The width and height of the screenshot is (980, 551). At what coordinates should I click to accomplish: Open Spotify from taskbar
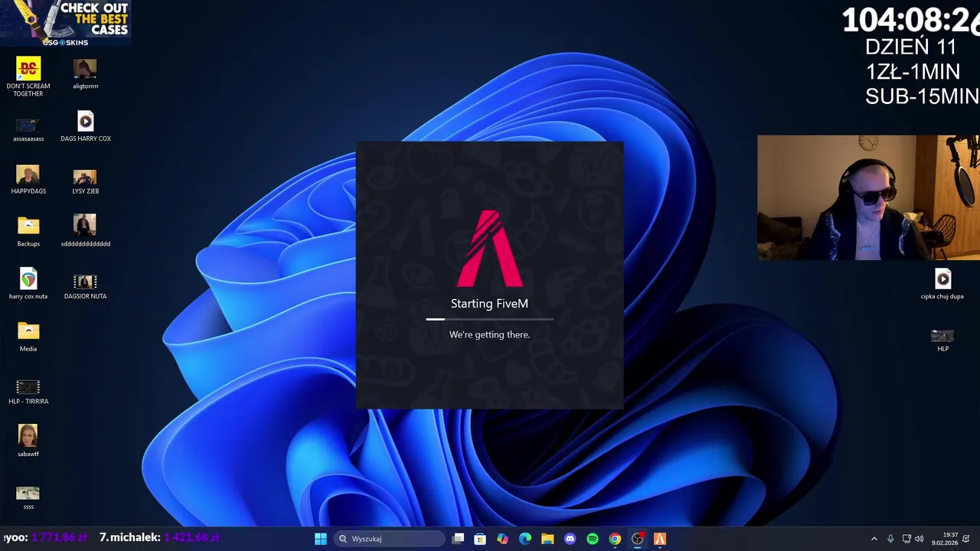coord(593,539)
